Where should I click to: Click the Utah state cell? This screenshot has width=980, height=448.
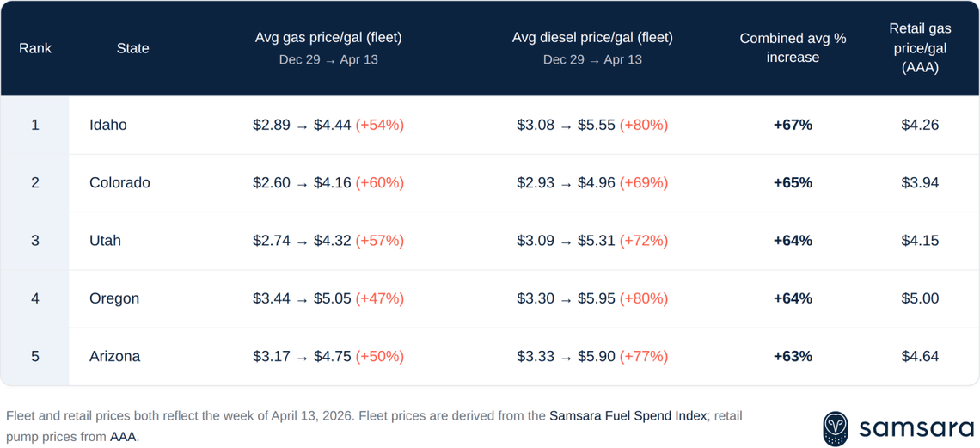(105, 241)
